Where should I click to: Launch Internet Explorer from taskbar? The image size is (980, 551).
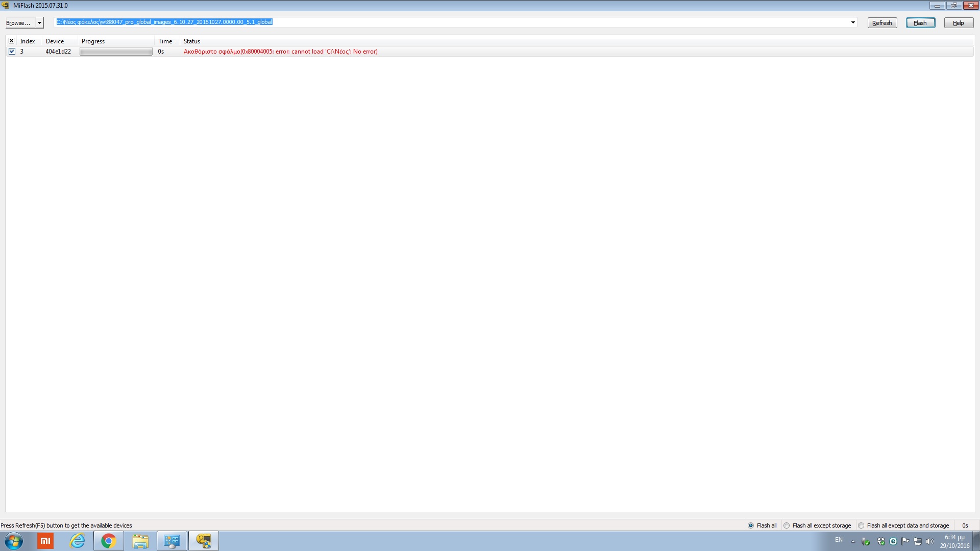click(x=77, y=541)
